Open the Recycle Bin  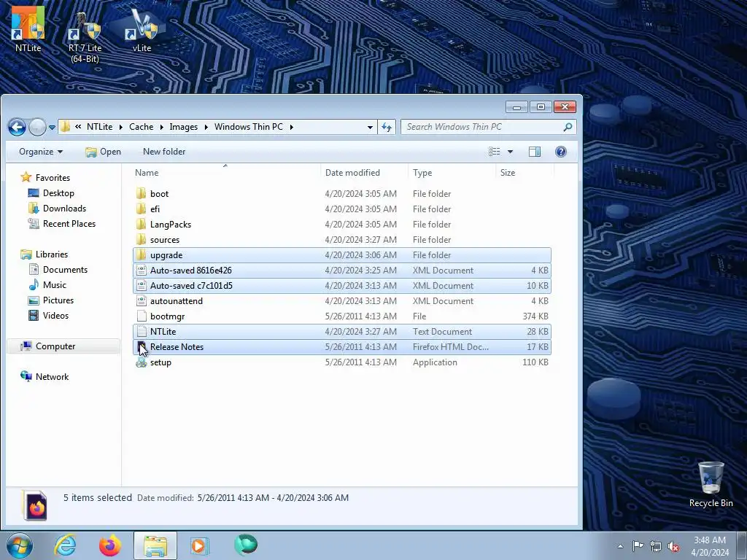[711, 484]
